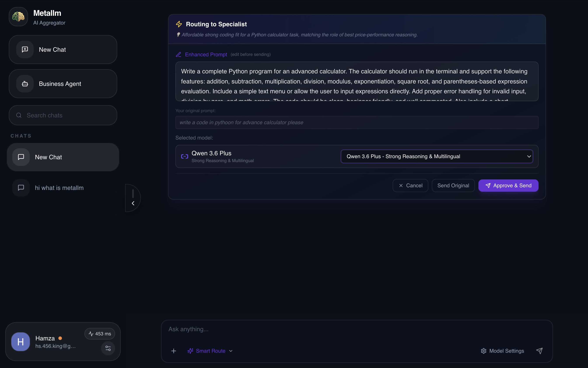Click the Metallm brain logo
Screen dimensions: 588x368
click(18, 17)
